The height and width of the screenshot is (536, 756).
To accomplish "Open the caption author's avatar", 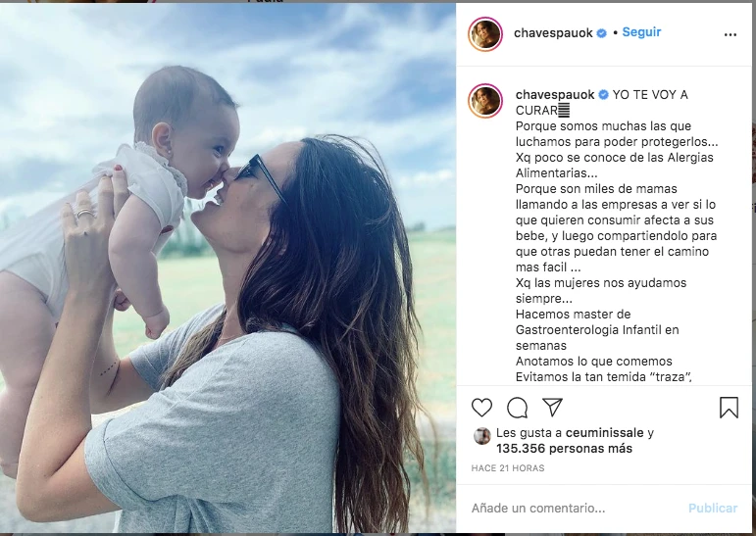I will pyautogui.click(x=485, y=101).
